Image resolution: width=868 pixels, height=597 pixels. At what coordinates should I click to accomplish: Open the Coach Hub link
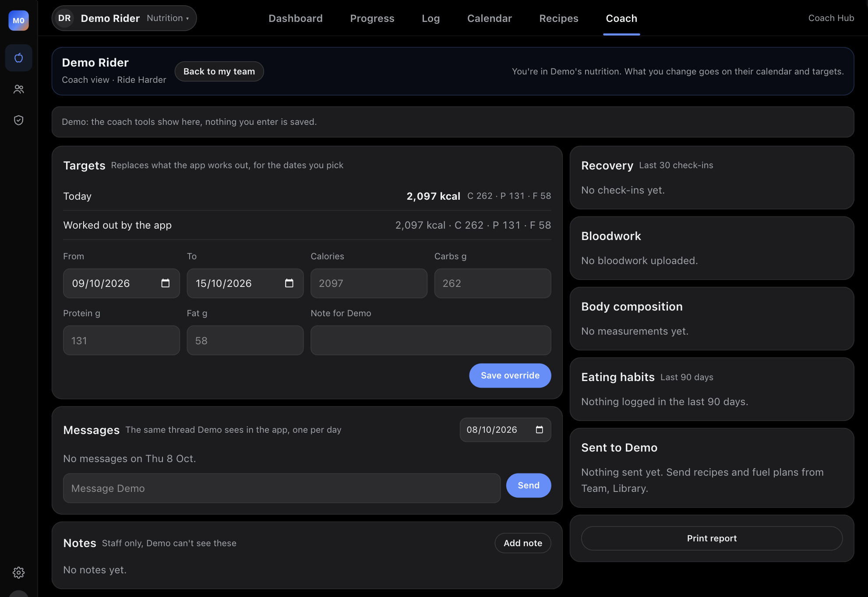(831, 18)
